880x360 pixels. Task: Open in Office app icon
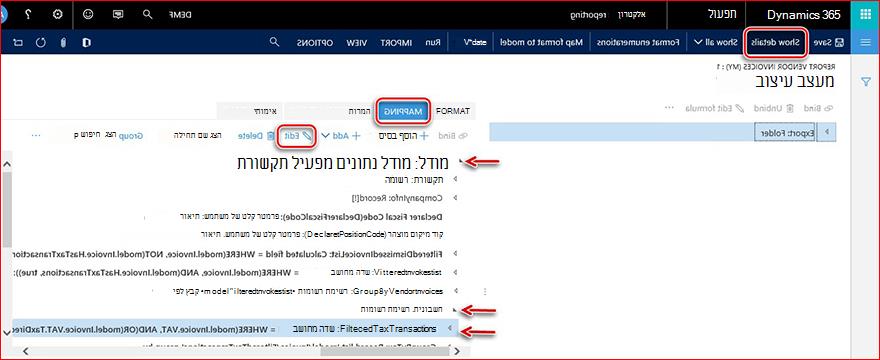coord(86,42)
